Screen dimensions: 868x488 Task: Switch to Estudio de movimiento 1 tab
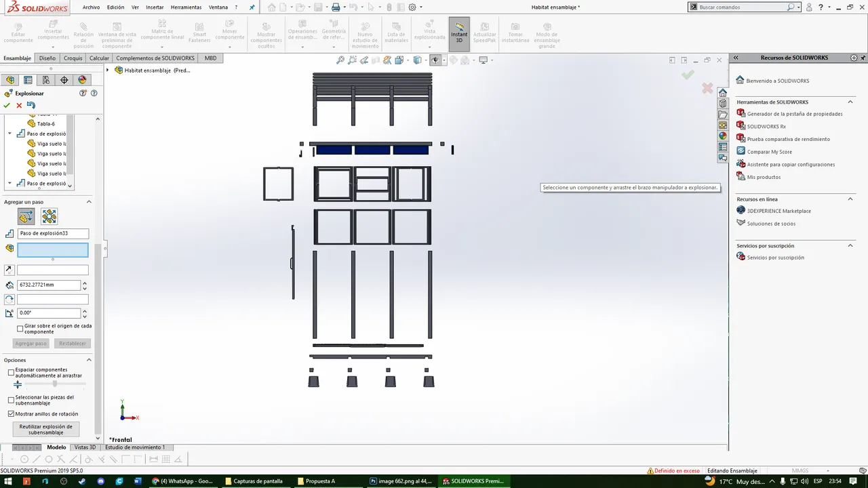click(135, 447)
